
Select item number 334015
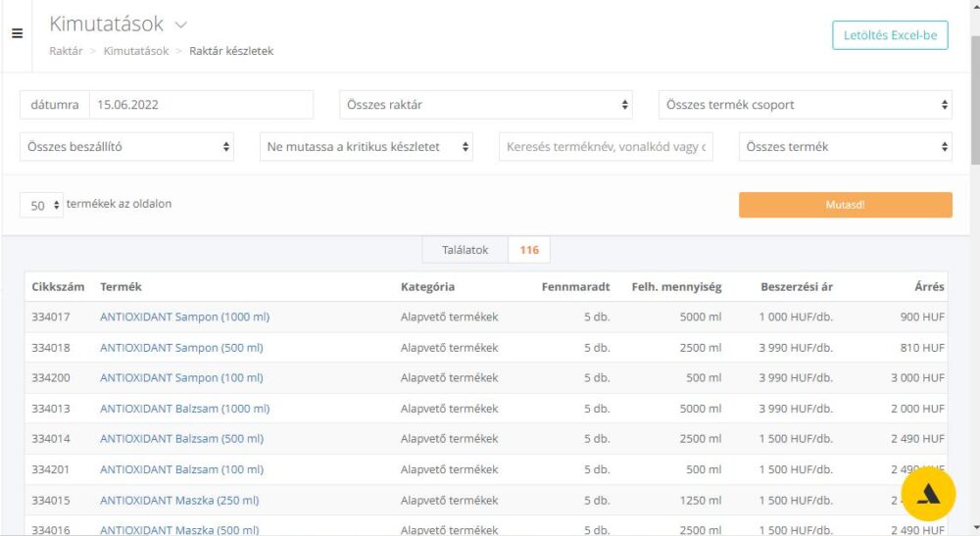click(51, 500)
